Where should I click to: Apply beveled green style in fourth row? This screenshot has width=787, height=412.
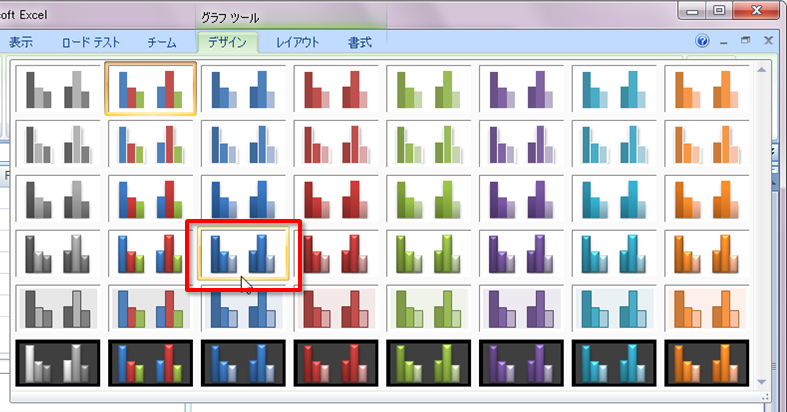[x=429, y=253]
